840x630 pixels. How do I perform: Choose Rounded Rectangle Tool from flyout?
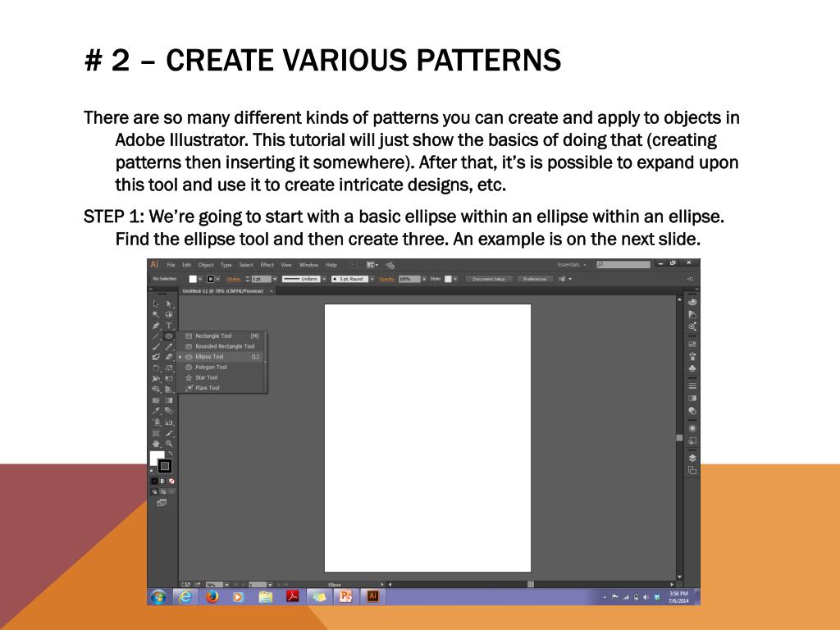pyautogui.click(x=224, y=346)
